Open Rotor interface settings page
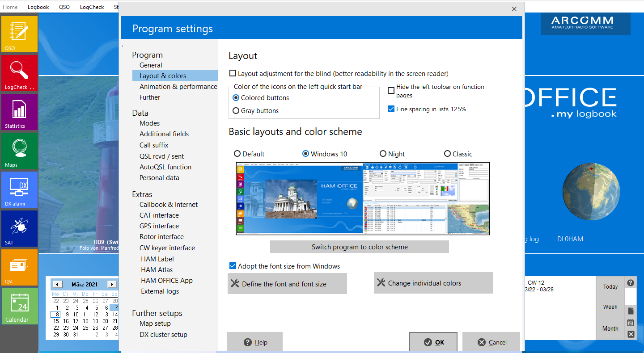Image resolution: width=644 pixels, height=353 pixels. pyautogui.click(x=161, y=237)
